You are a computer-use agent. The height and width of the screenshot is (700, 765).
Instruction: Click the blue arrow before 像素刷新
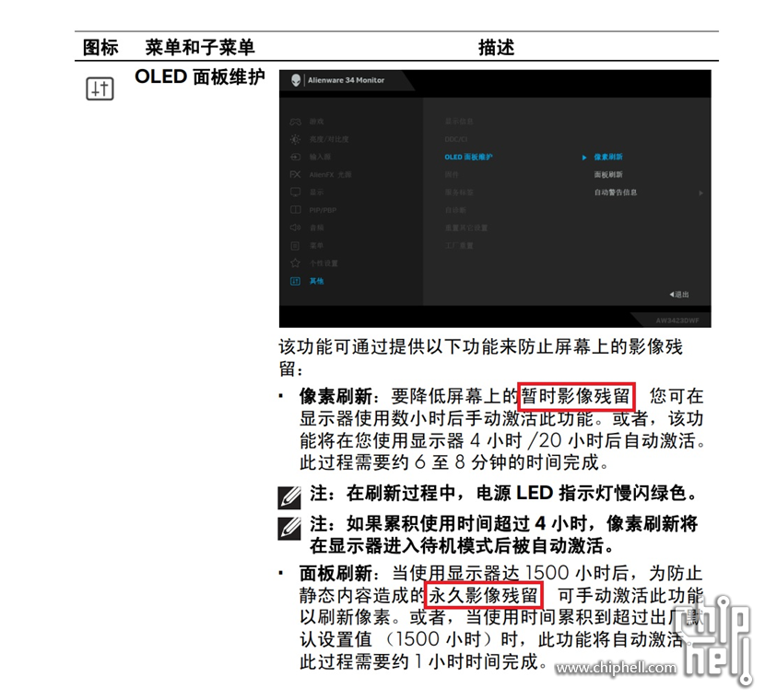tap(584, 157)
